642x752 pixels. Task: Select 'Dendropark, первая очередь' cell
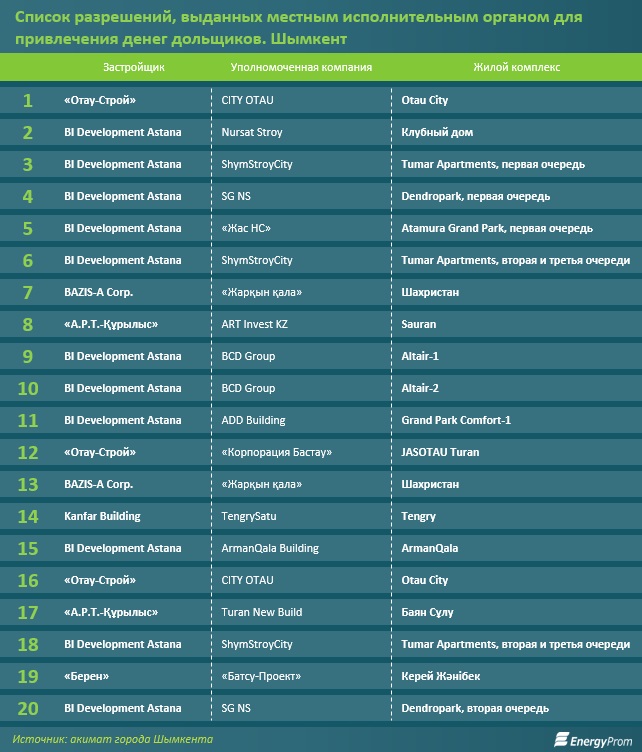click(x=476, y=196)
